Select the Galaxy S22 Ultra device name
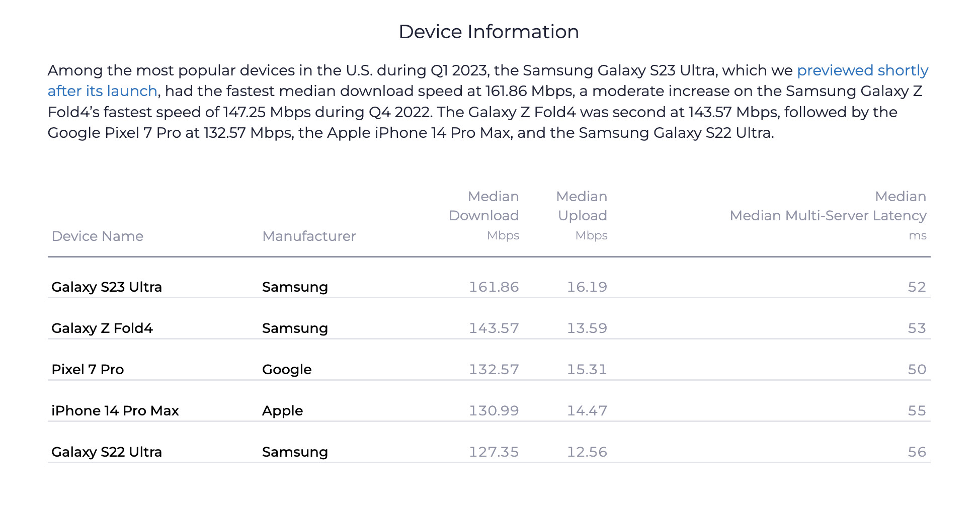 coord(107,452)
